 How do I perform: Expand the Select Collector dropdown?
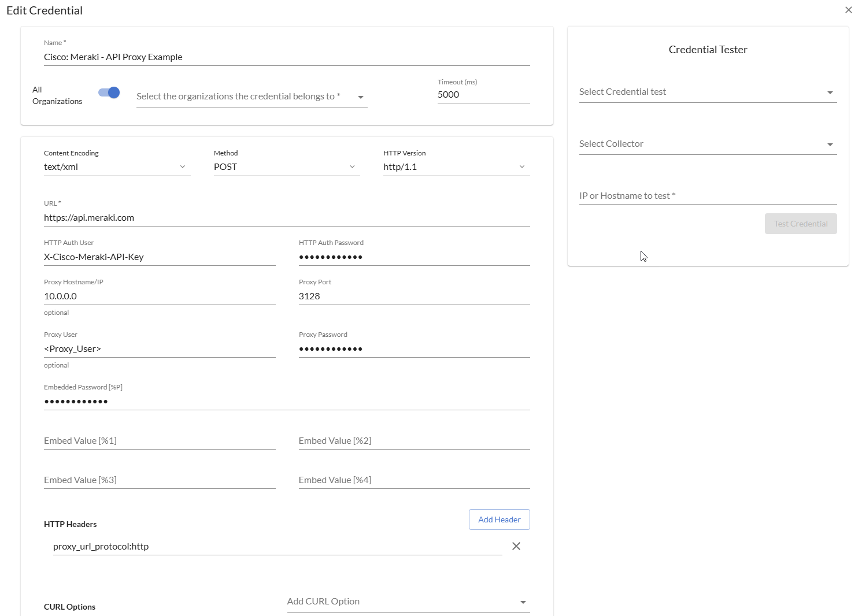708,144
